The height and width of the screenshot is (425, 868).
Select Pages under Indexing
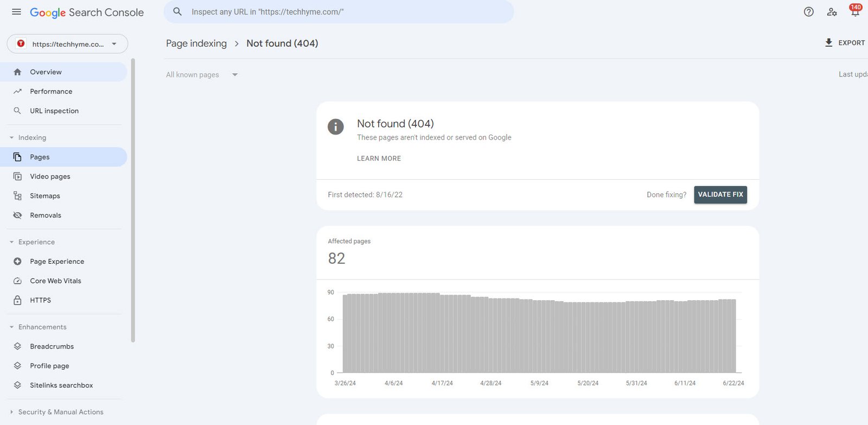click(64, 157)
